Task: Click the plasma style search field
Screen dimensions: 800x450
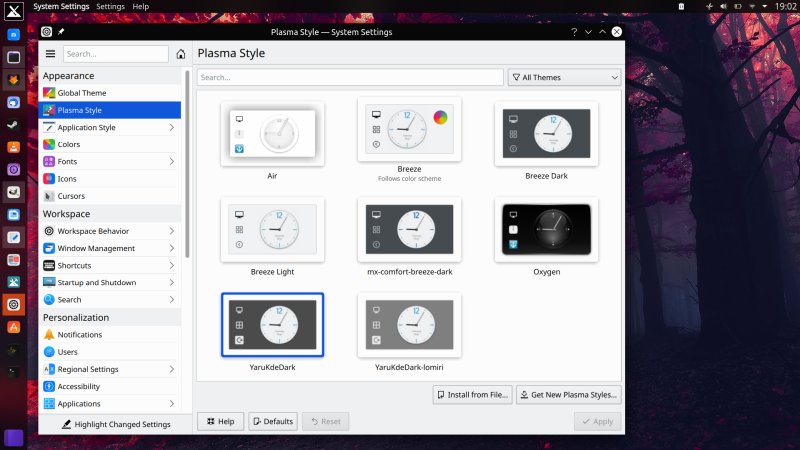Action: click(350, 77)
